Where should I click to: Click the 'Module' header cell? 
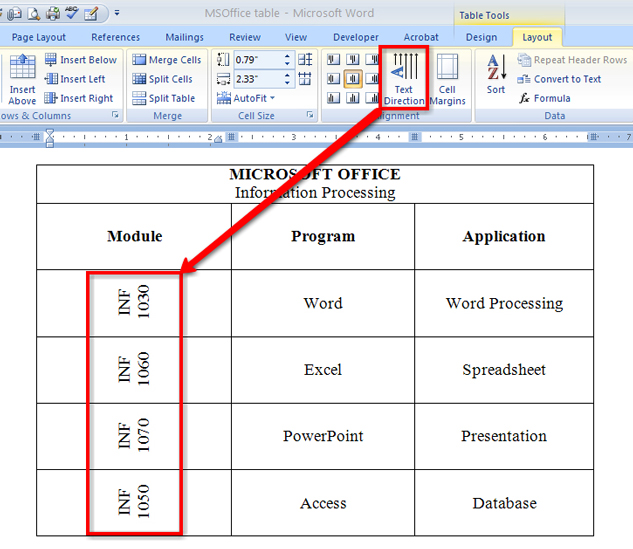tap(134, 237)
